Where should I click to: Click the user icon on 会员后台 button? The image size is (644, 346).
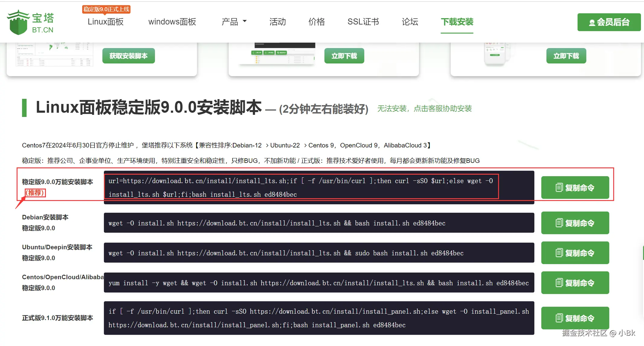click(x=592, y=22)
